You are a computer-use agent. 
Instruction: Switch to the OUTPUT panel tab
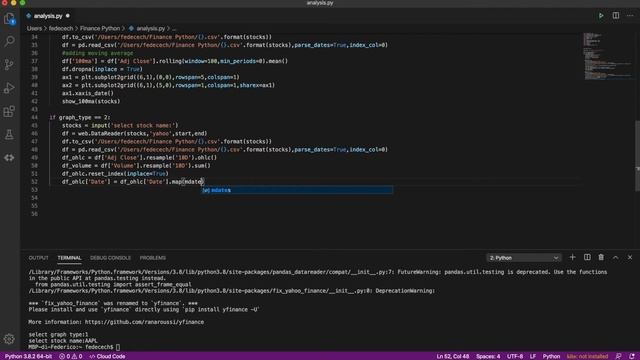click(x=38, y=258)
